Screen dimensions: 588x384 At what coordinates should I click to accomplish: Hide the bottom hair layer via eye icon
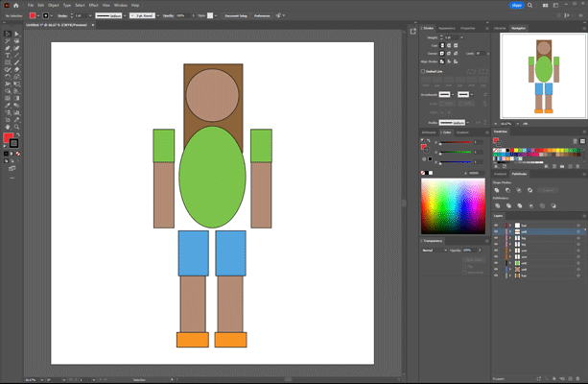coord(496,277)
